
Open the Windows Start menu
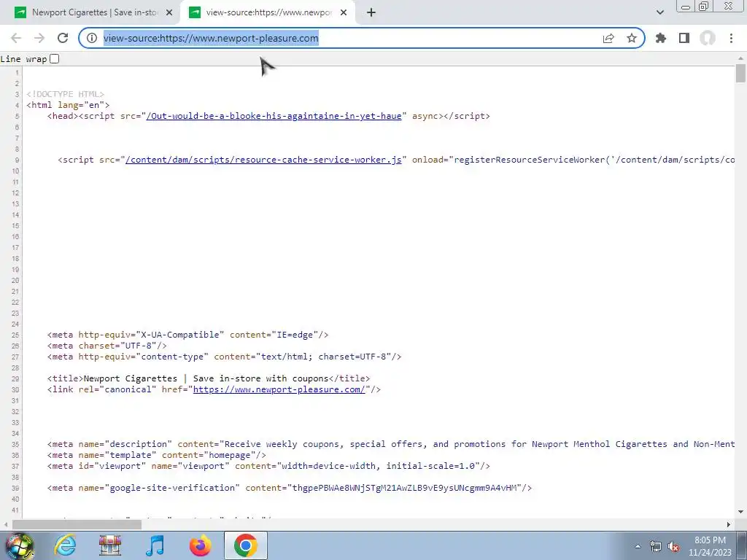(19, 545)
